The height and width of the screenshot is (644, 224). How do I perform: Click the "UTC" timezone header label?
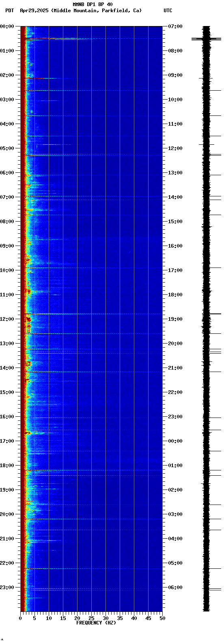[x=168, y=11]
